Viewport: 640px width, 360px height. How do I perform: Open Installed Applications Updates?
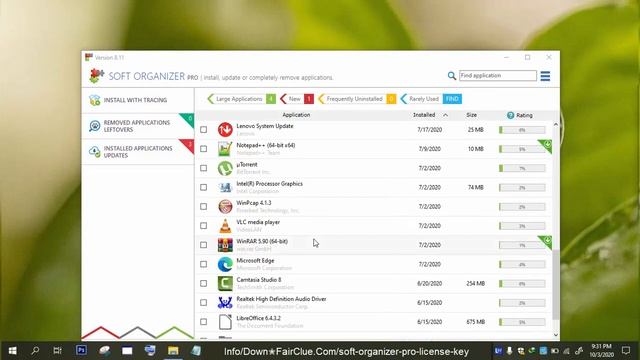coord(138,152)
